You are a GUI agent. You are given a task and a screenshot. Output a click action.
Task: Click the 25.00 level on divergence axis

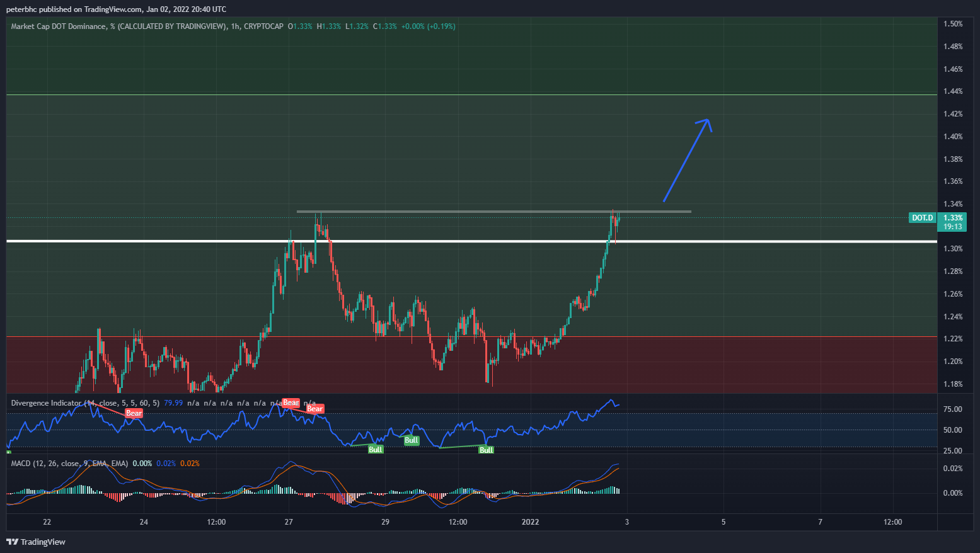click(x=952, y=451)
